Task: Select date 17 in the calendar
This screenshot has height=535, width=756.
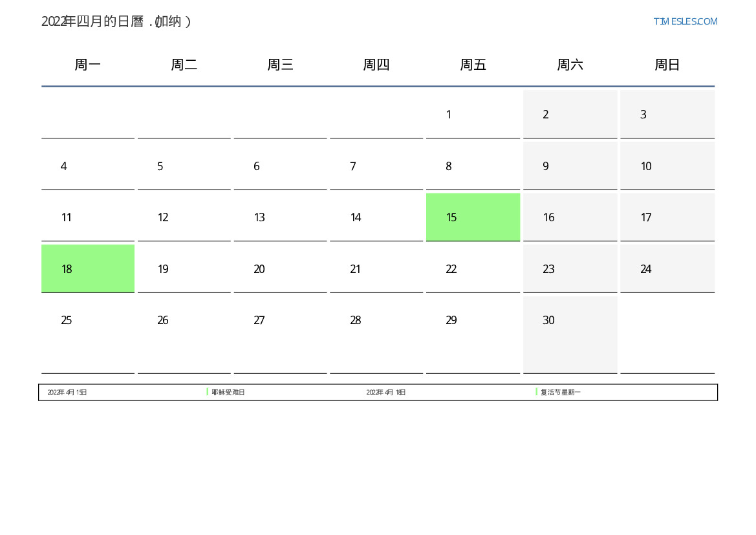Action: pyautogui.click(x=667, y=217)
